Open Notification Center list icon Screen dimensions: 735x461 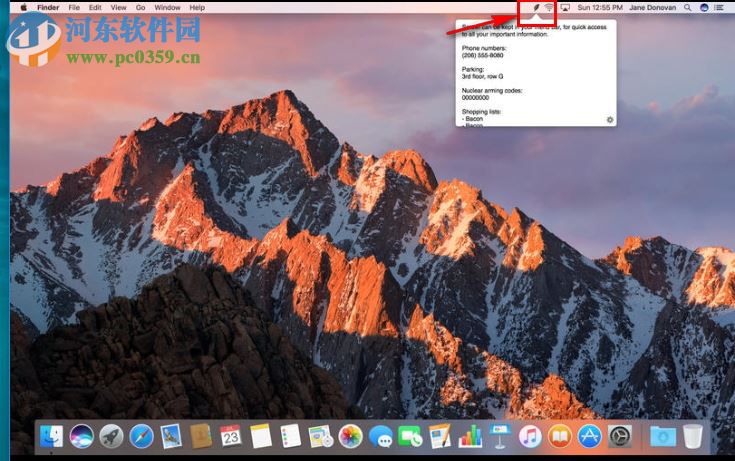[719, 8]
